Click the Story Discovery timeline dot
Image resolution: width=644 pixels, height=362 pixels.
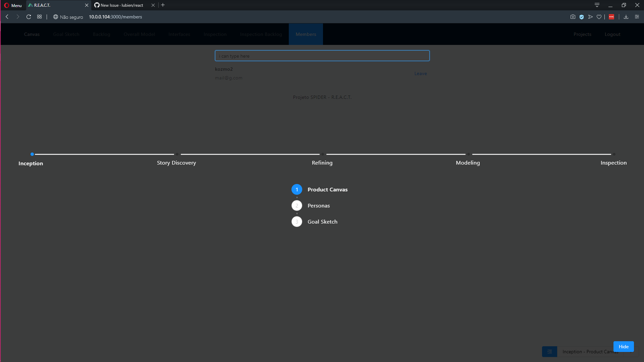pos(177,155)
